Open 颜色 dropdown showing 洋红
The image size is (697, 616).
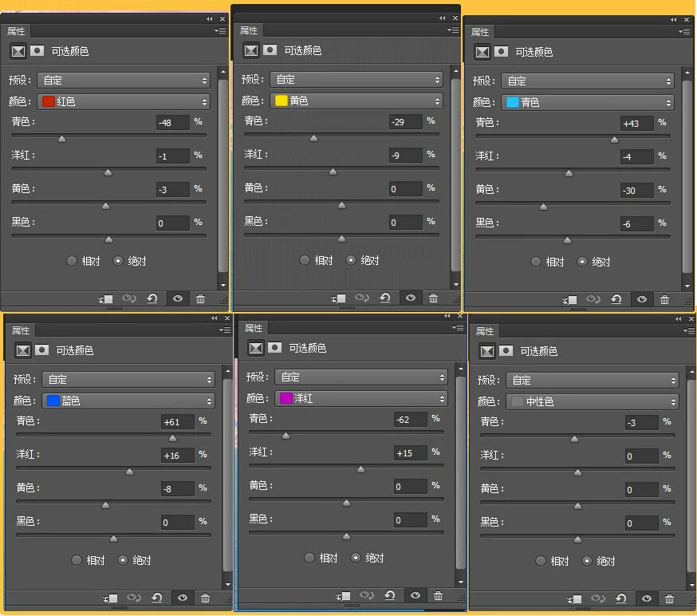[x=361, y=398]
